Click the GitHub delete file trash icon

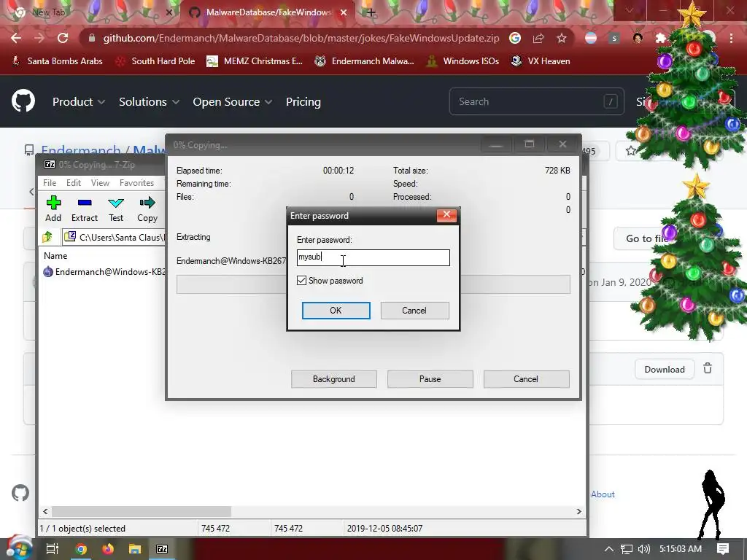pyautogui.click(x=708, y=368)
